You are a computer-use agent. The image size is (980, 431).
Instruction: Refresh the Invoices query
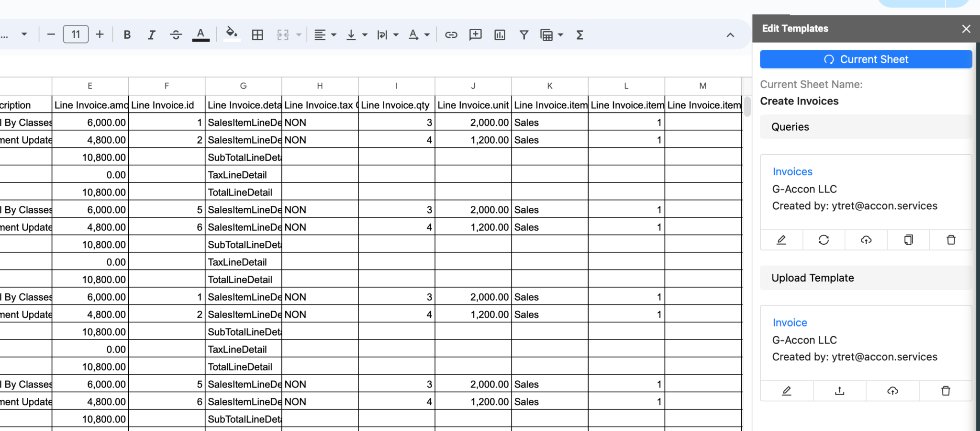[x=824, y=240]
